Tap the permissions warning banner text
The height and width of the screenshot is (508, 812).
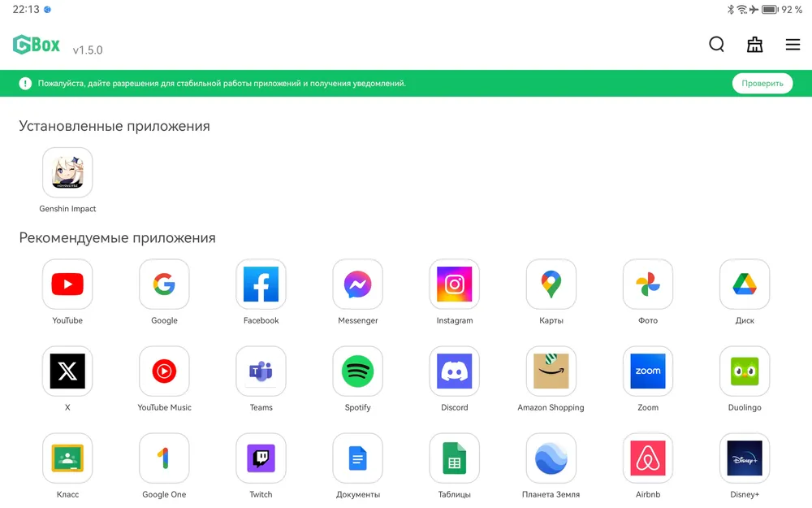pos(222,84)
